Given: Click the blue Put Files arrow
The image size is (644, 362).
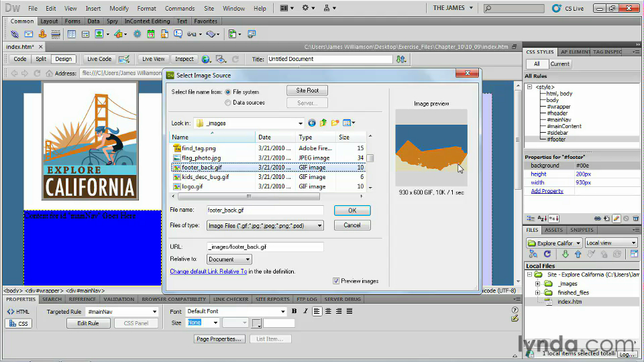Looking at the screenshot, I should 578,254.
